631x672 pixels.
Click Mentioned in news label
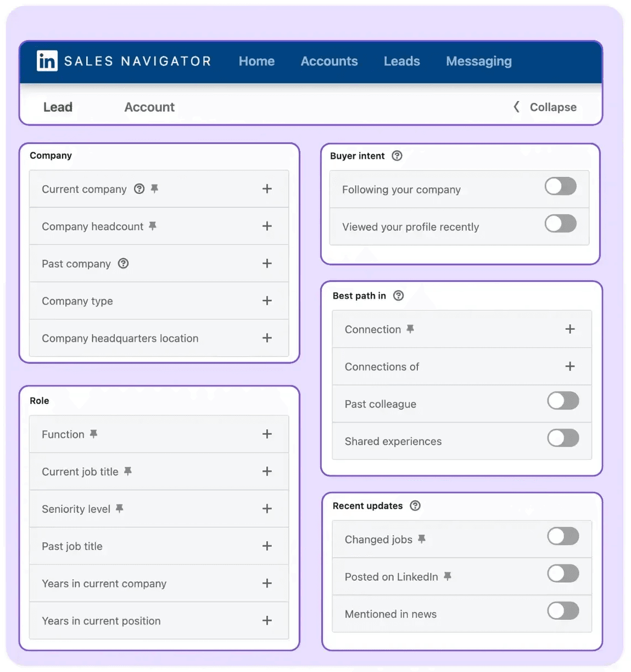point(390,614)
